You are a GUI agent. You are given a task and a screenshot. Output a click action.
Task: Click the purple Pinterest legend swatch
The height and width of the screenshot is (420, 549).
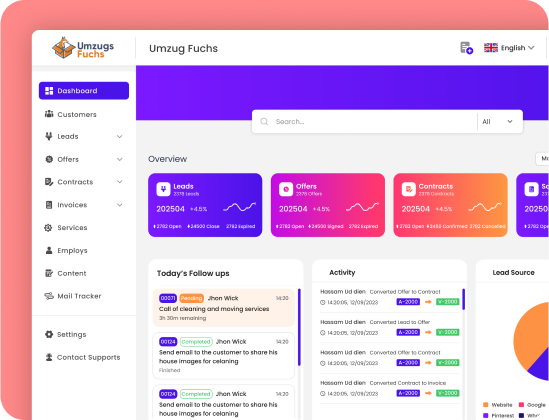486,415
